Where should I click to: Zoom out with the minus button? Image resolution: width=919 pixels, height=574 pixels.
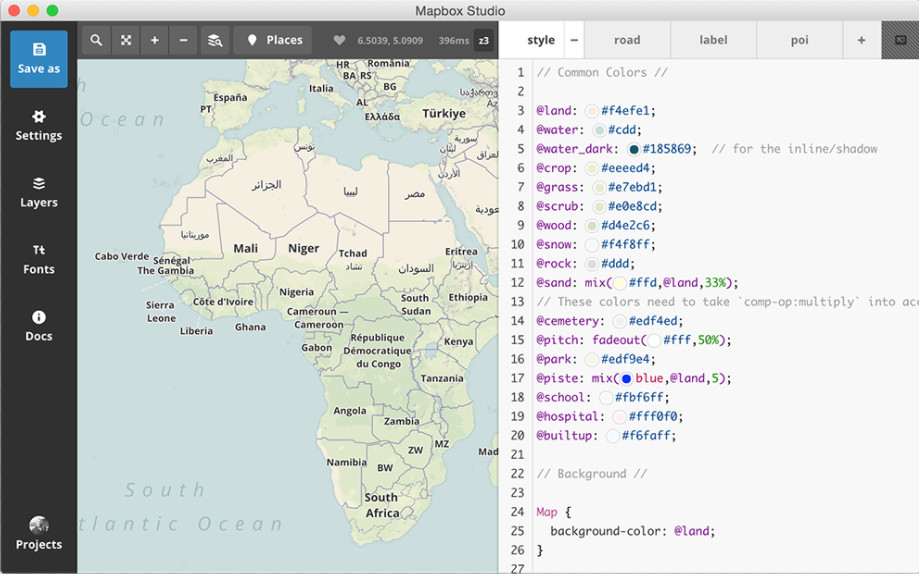(183, 40)
